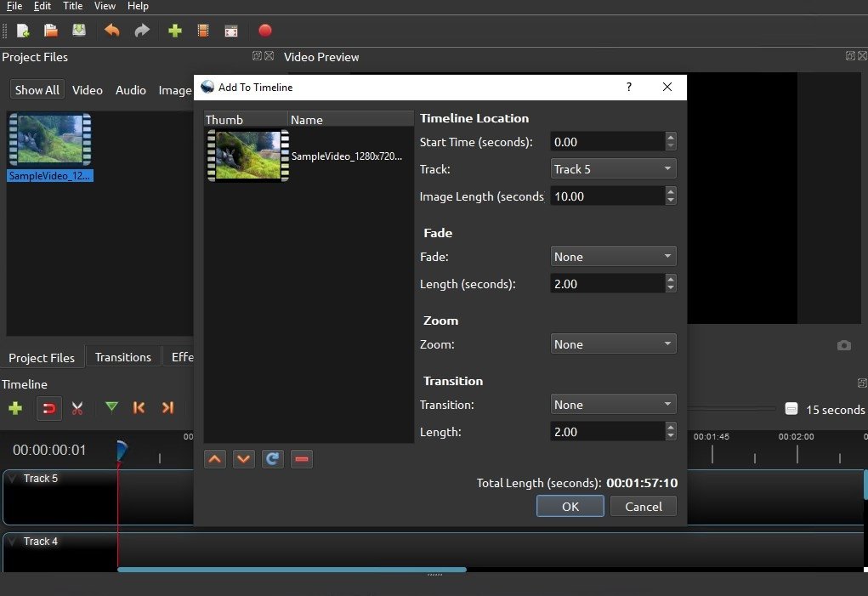
Task: Open the Zoom dropdown set to None
Action: [x=613, y=344]
